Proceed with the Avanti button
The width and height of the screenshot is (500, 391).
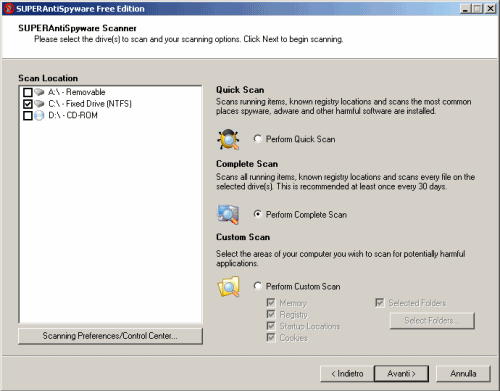coord(401,374)
